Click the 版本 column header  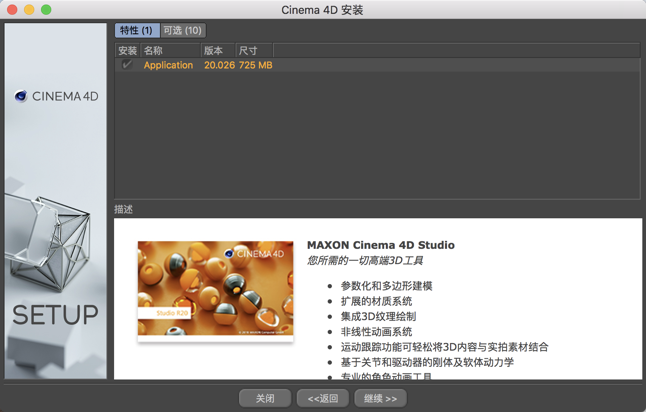point(218,51)
